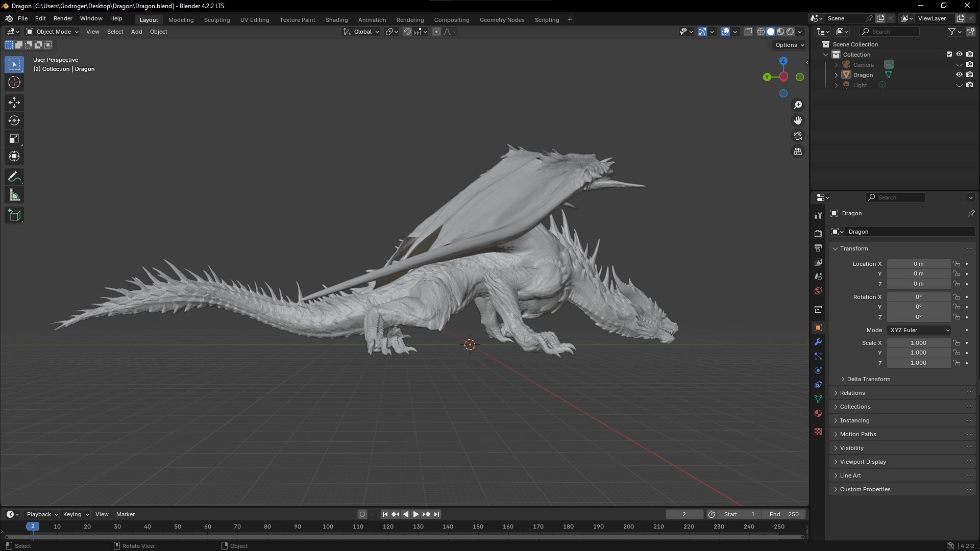Expand the Delta Transform panel

(868, 379)
